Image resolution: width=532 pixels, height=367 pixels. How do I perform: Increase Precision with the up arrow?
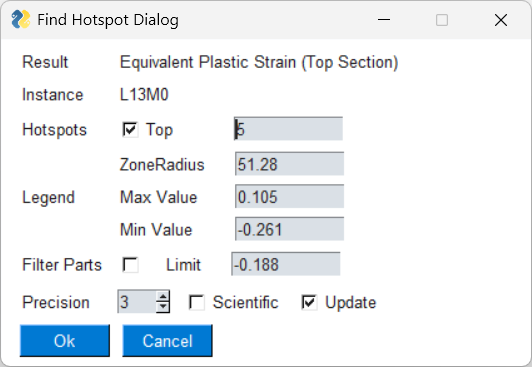pyautogui.click(x=163, y=296)
